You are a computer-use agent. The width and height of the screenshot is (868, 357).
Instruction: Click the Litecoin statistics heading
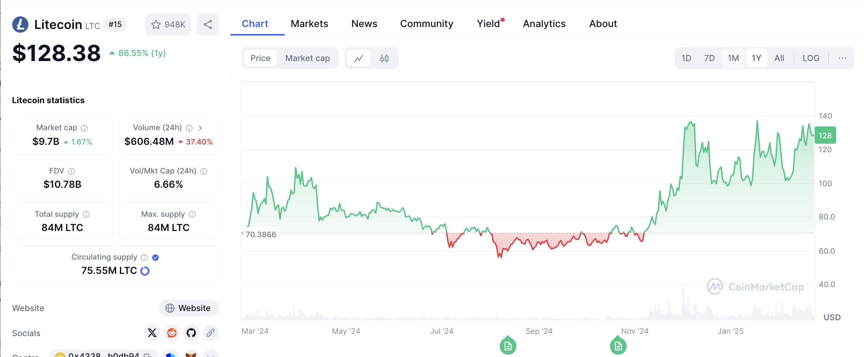coord(48,100)
